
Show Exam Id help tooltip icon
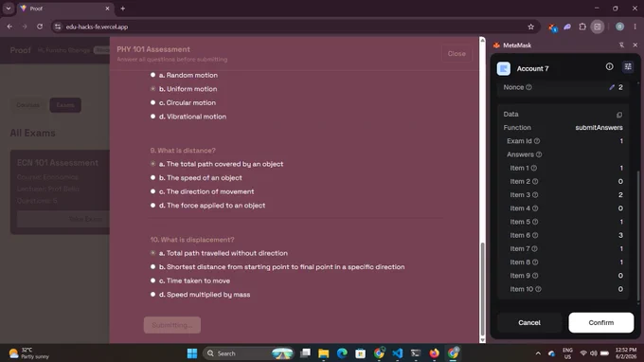[537, 141]
